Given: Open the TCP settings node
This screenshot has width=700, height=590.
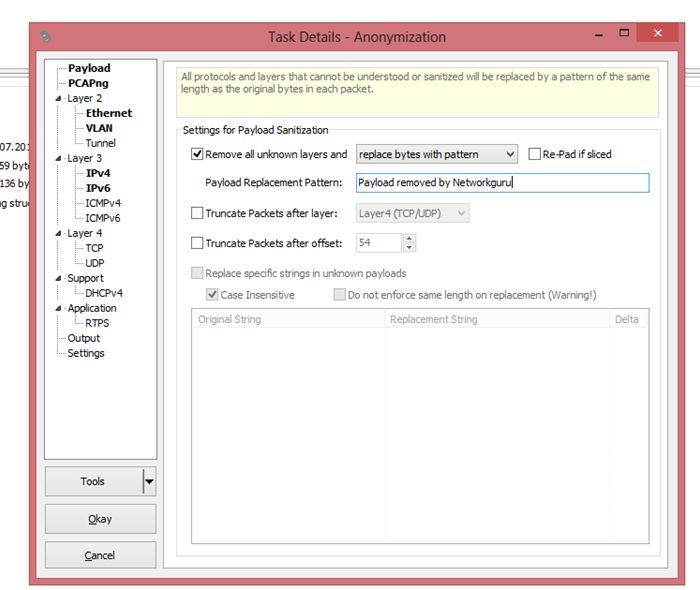Looking at the screenshot, I should 94,248.
